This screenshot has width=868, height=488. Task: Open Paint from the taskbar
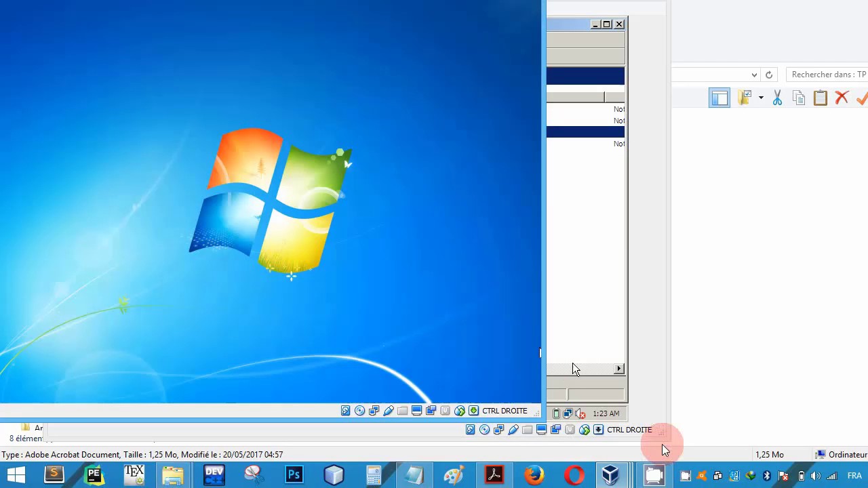[x=454, y=475]
